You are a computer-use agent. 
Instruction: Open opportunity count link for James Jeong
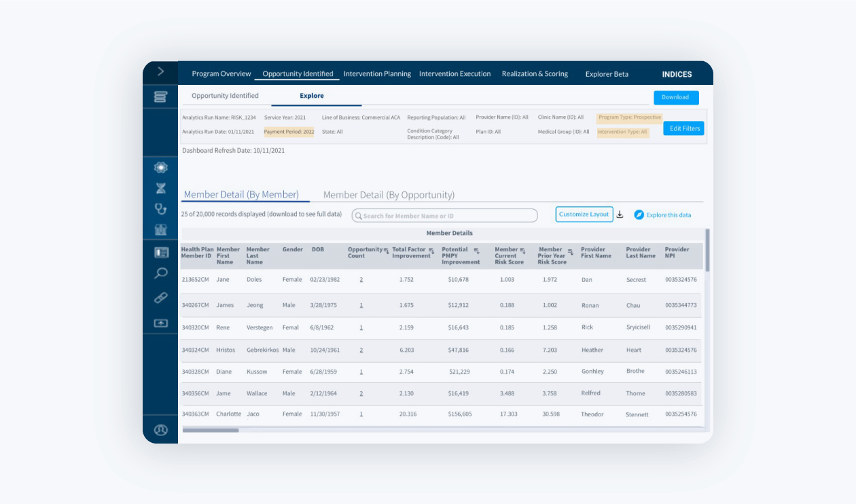[361, 306]
